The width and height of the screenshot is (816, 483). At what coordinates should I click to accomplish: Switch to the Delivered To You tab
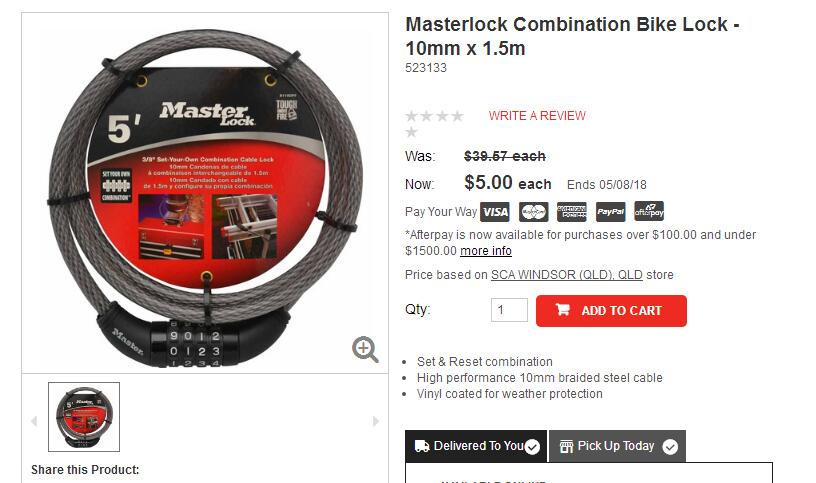(x=476, y=446)
